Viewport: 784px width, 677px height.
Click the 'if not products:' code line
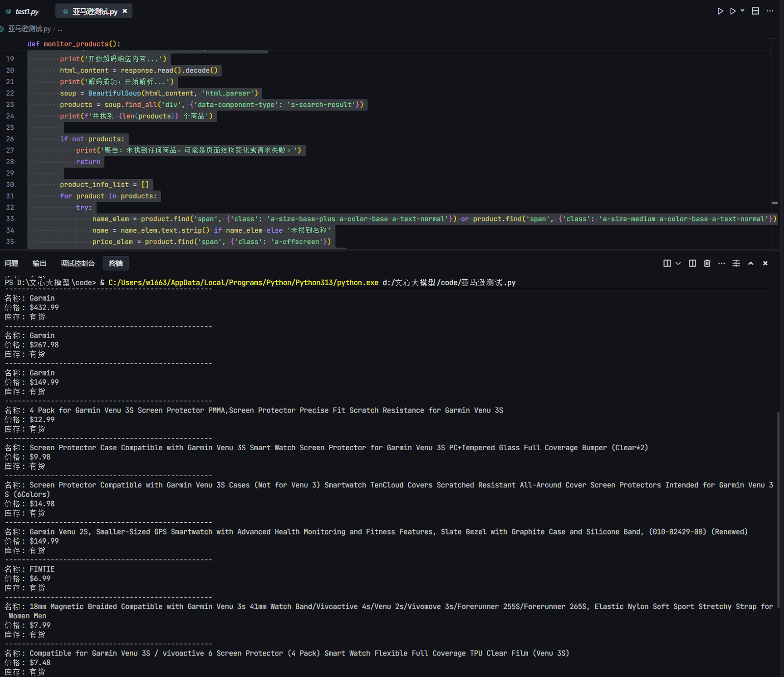(92, 139)
